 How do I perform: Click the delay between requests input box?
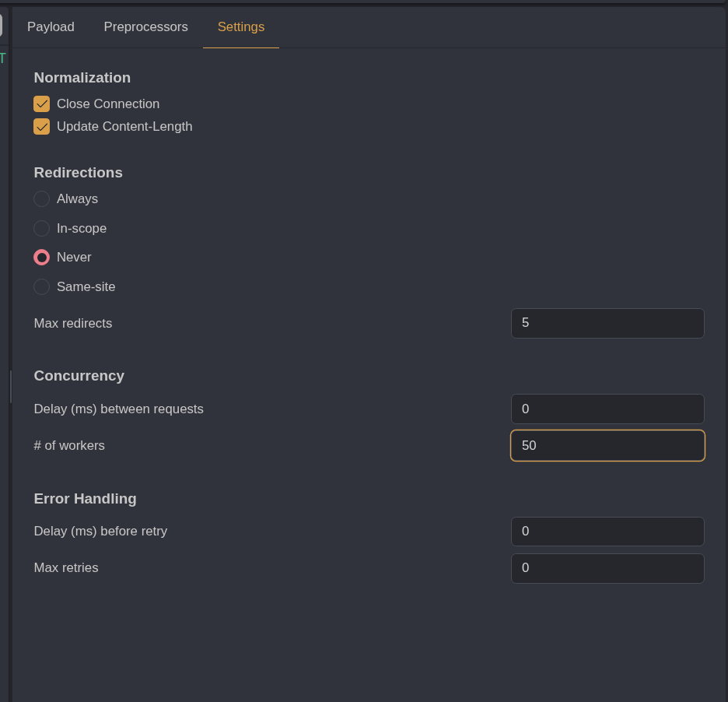[x=607, y=409]
